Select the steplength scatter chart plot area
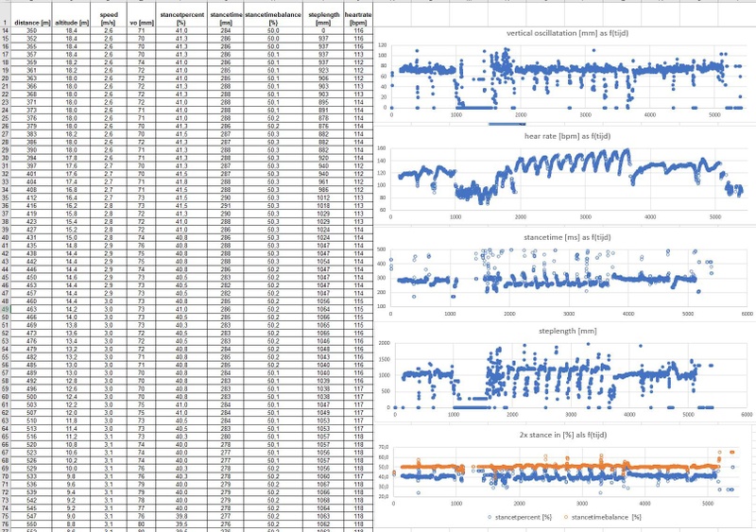 click(571, 375)
